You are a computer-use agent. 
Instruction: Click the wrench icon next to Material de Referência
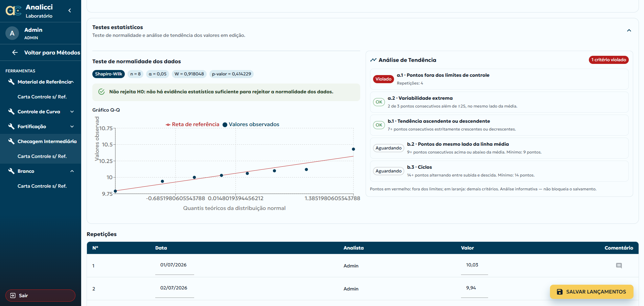point(11,82)
